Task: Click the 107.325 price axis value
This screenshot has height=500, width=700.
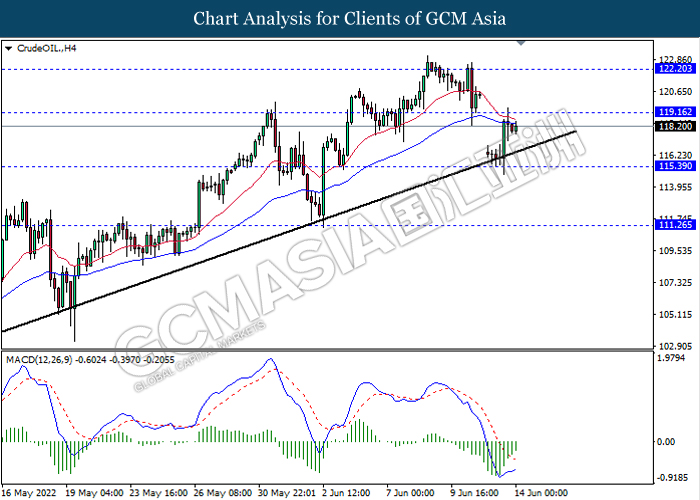Action: tap(675, 283)
